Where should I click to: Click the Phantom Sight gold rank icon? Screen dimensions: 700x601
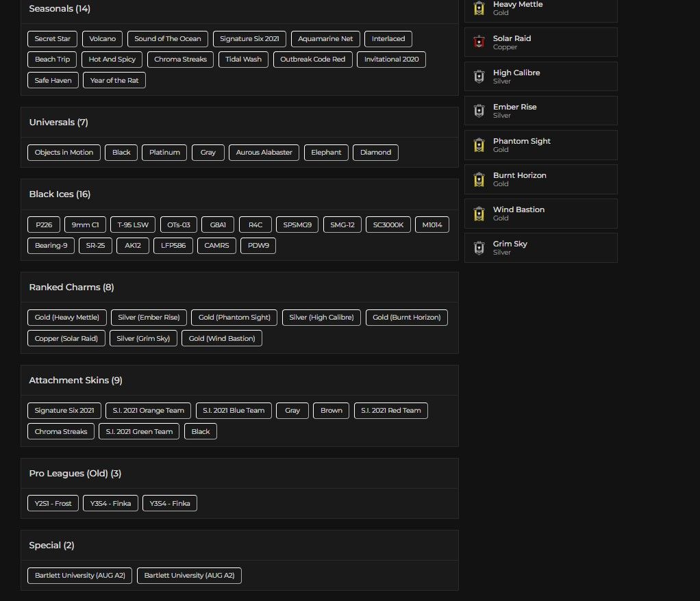(x=479, y=145)
